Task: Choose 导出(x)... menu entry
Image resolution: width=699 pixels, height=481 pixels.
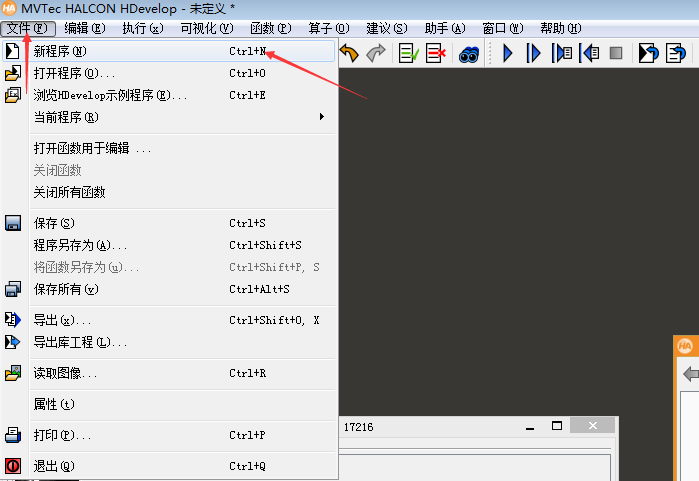Action: coord(169,320)
